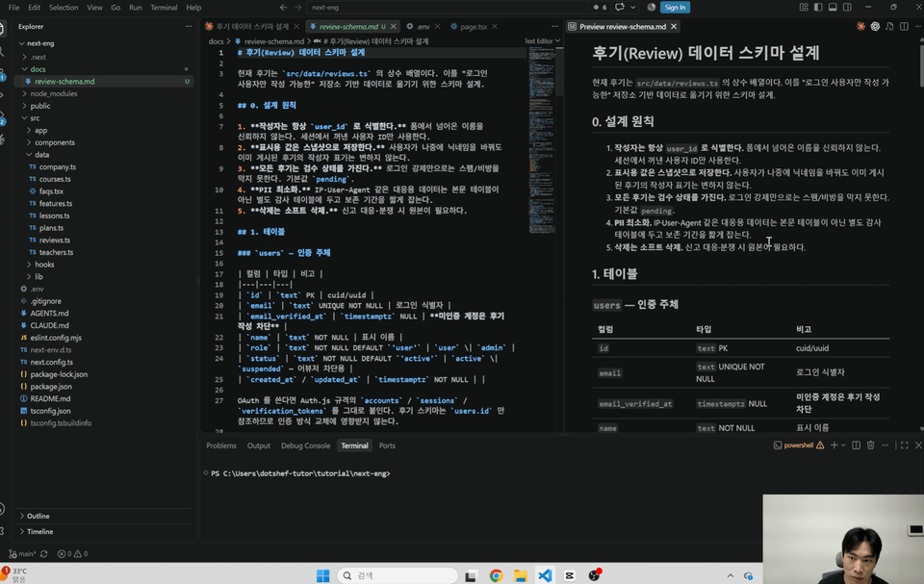This screenshot has width=924, height=584.
Task: Toggle the bottom panel visibility
Action: 833,7
